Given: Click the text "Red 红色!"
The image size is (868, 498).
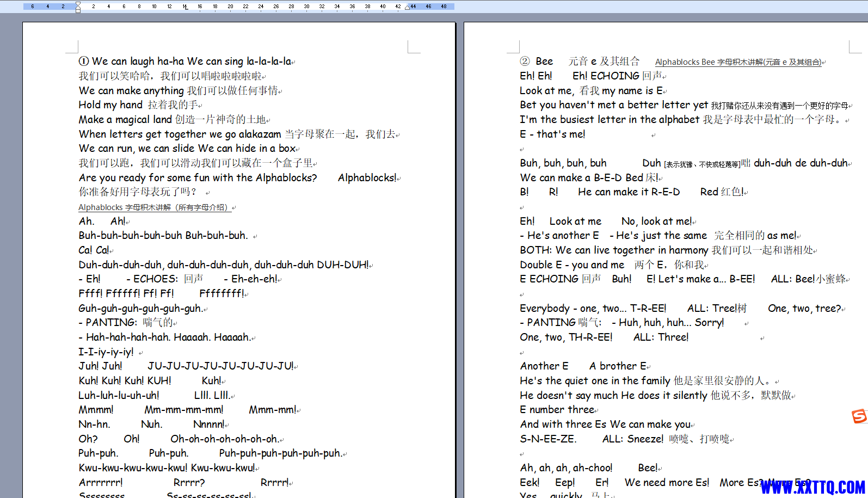Looking at the screenshot, I should pos(723,192).
